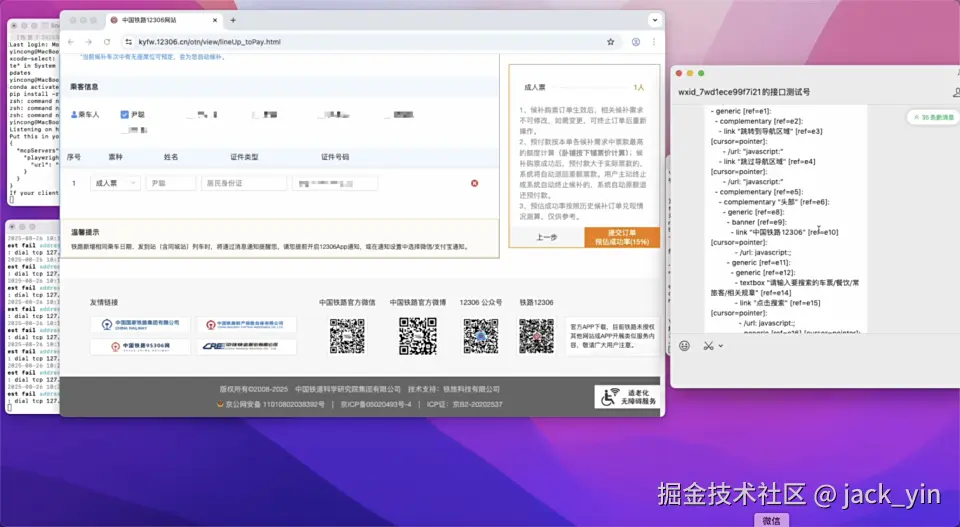The width and height of the screenshot is (960, 527).
Task: Uncheck passenger 尹聪 checkbox
Action: coord(124,114)
